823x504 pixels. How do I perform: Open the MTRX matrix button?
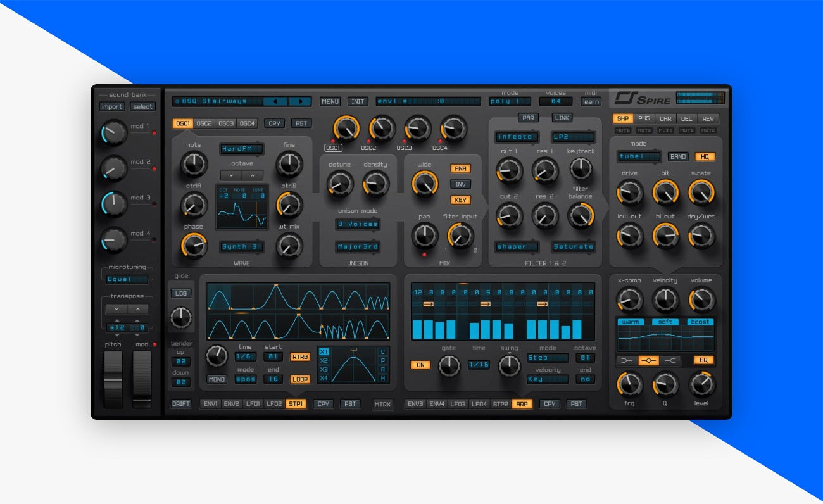coord(382,403)
